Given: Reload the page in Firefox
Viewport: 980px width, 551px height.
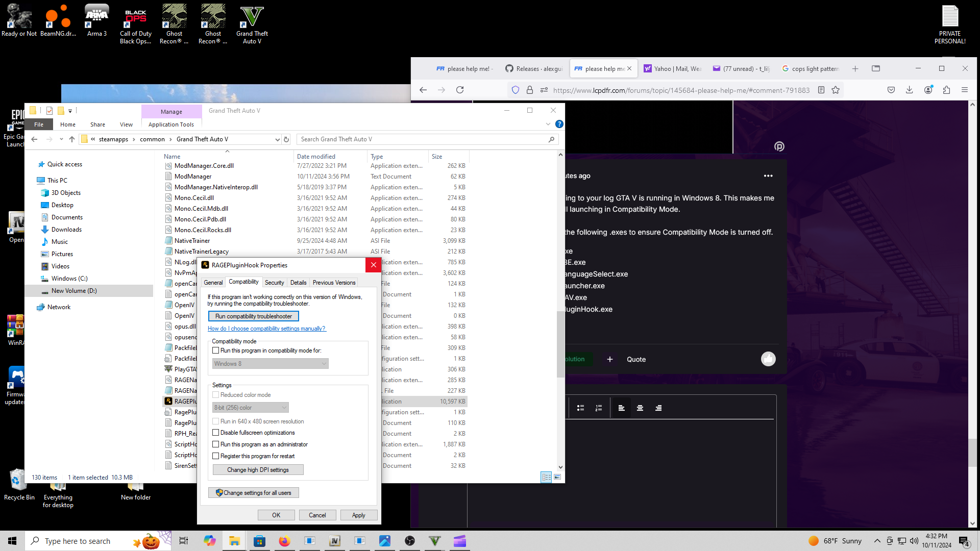Looking at the screenshot, I should (x=460, y=90).
